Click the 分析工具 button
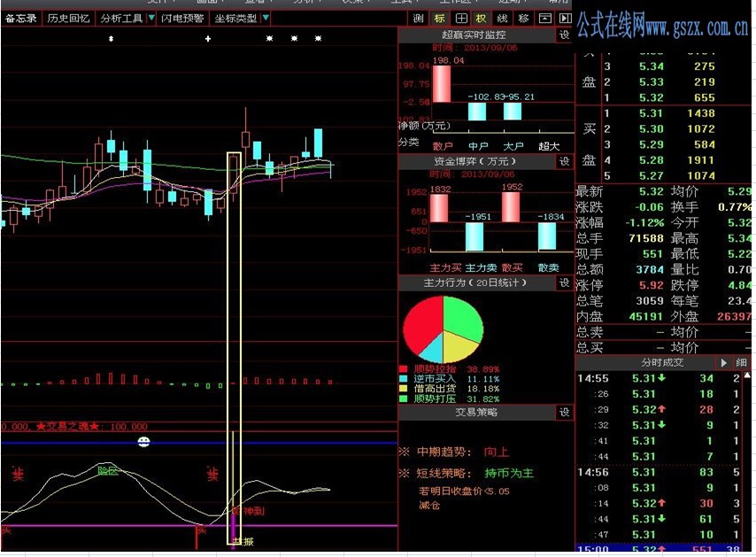 coord(121,19)
